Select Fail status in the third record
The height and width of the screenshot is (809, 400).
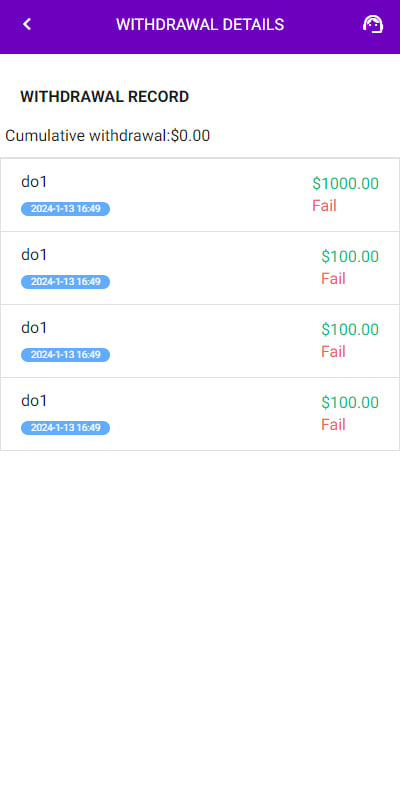[333, 351]
